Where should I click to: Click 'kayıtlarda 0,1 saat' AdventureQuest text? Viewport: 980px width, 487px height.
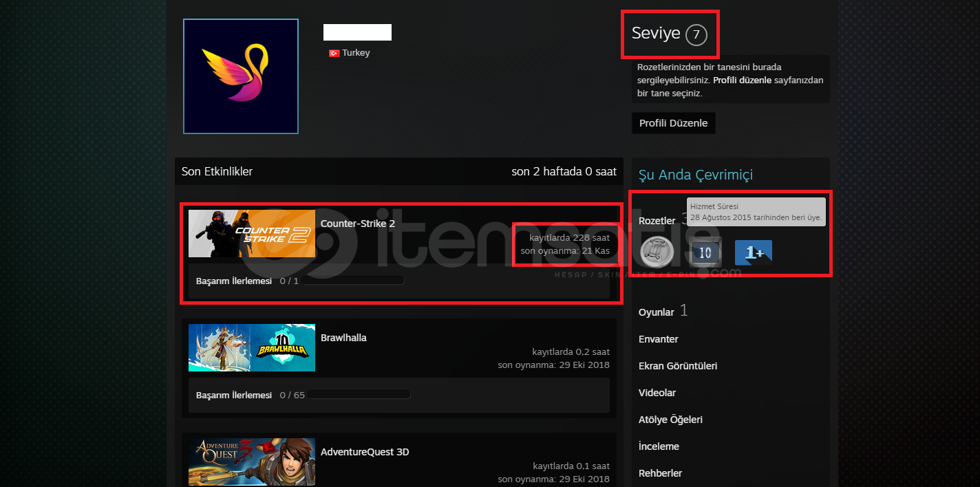[x=571, y=466]
